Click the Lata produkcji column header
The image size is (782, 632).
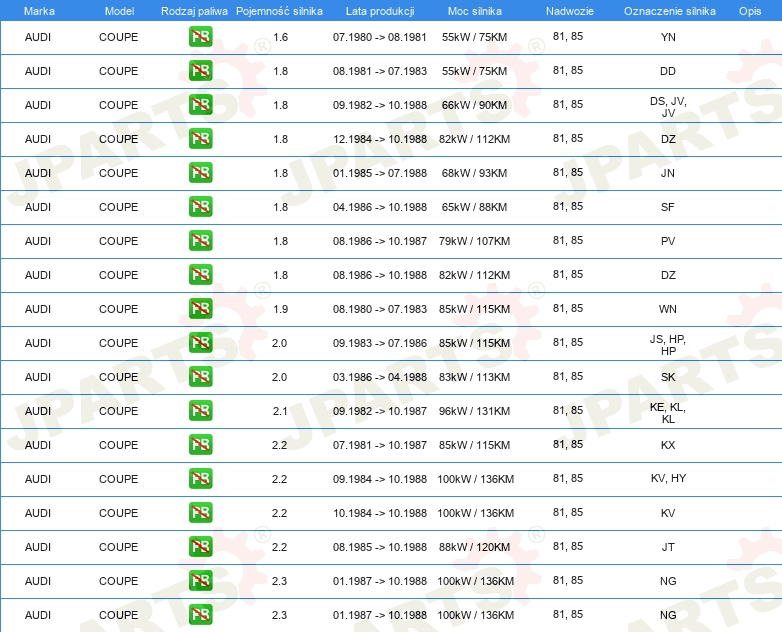pyautogui.click(x=380, y=11)
